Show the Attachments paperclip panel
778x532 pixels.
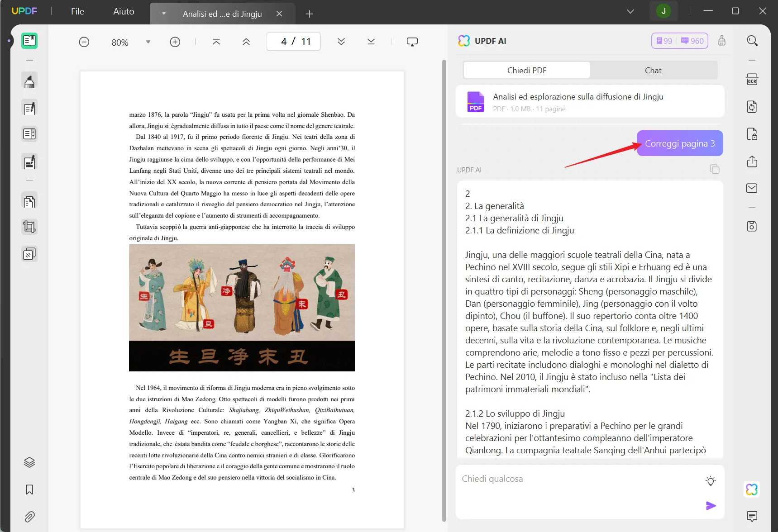29,517
